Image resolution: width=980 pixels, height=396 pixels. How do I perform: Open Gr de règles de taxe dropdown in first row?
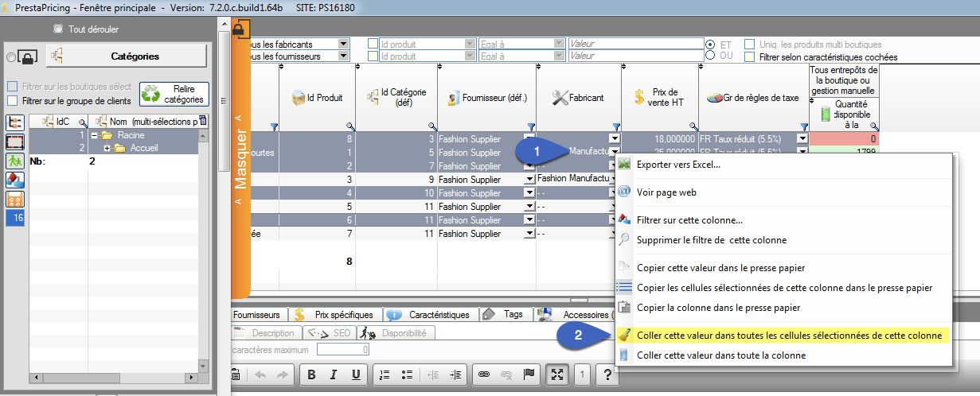pyautogui.click(x=802, y=138)
